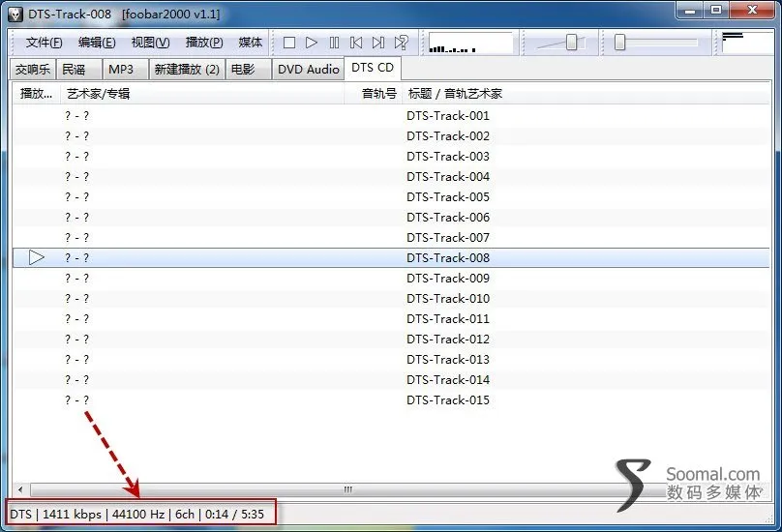Switch to the MP3 playlist tab
Viewport: 782px width, 532px height.
pyautogui.click(x=125, y=70)
